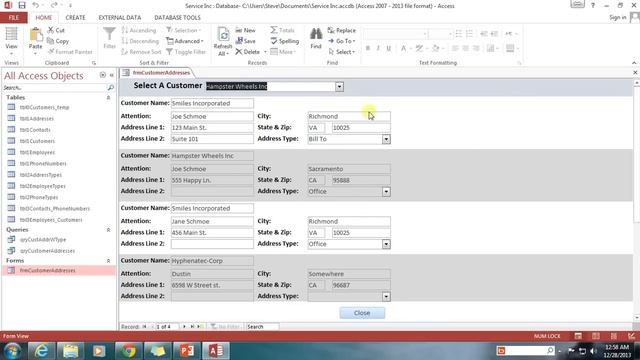Collapse the Queries group in navigation pane
This screenshot has width=640, height=360.
[108, 230]
